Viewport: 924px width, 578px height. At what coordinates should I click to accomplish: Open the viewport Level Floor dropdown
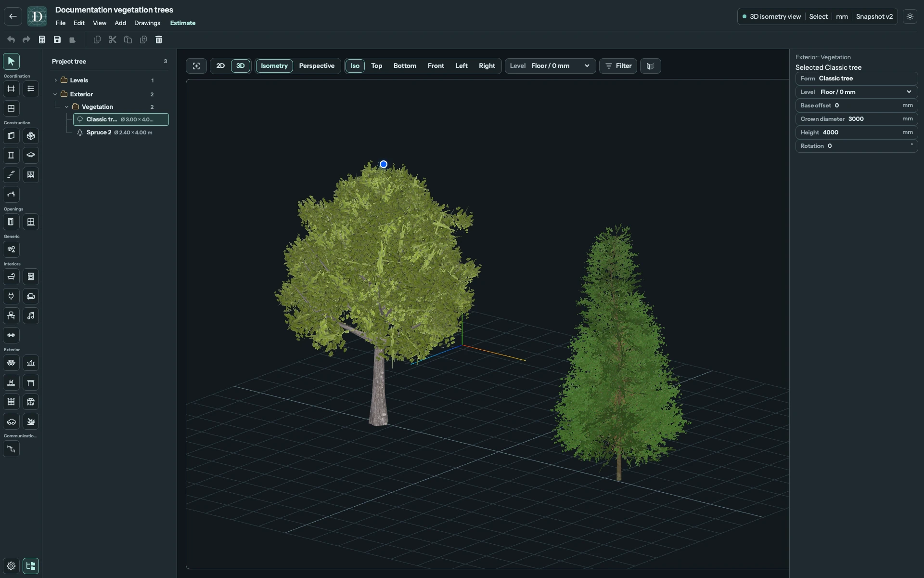[550, 66]
